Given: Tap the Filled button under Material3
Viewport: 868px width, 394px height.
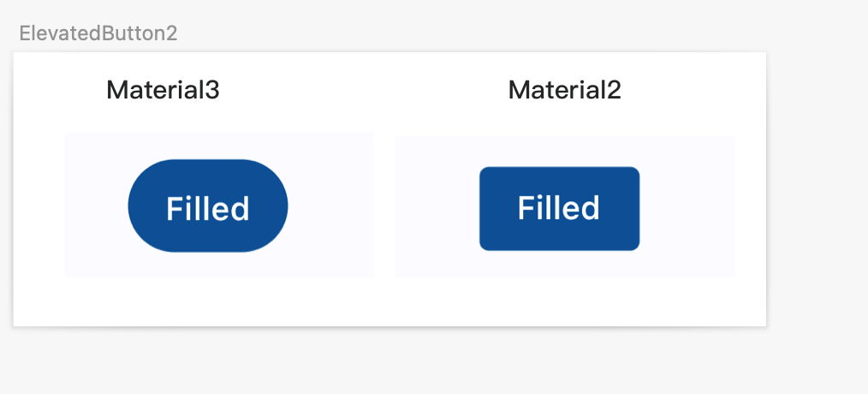Looking at the screenshot, I should pos(208,206).
